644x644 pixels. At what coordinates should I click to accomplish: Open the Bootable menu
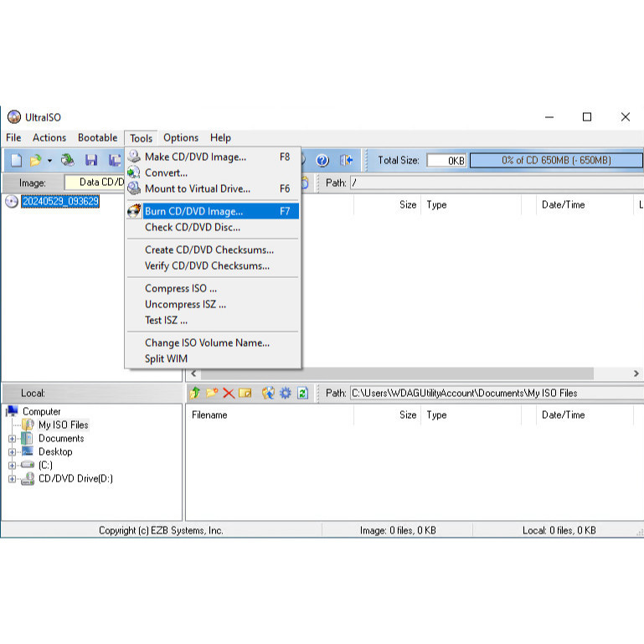click(97, 138)
